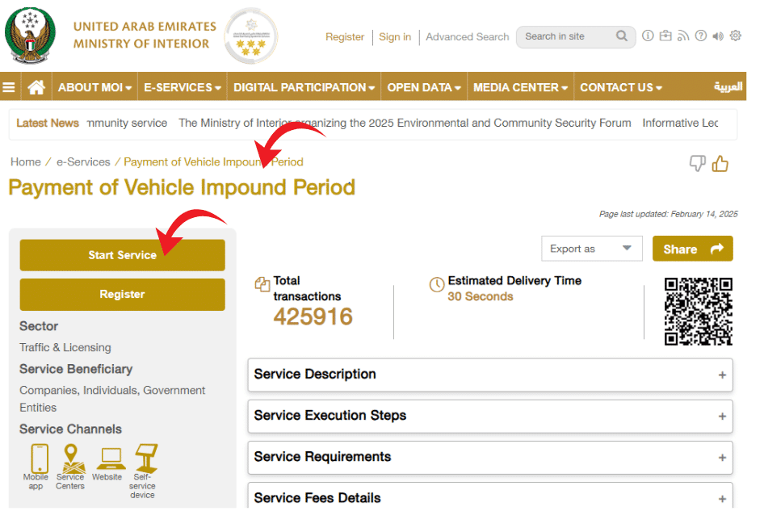
Task: Click the thumbs up icon
Action: [720, 164]
